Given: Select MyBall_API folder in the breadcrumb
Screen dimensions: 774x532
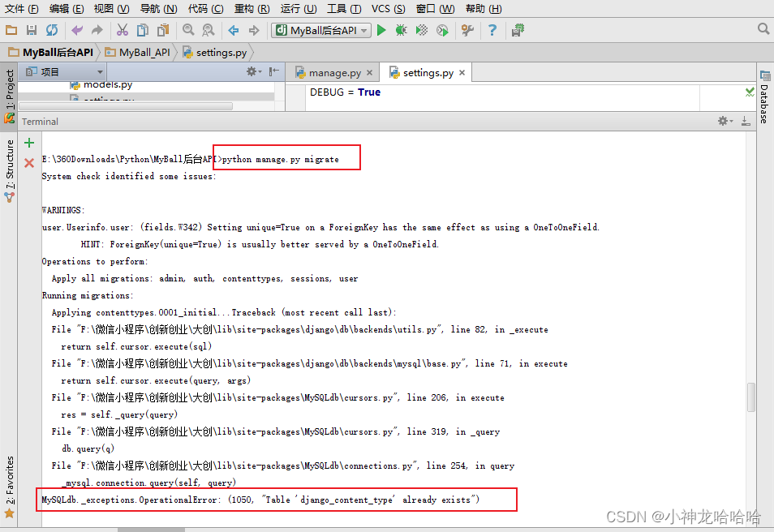Looking at the screenshot, I should tap(138, 53).
